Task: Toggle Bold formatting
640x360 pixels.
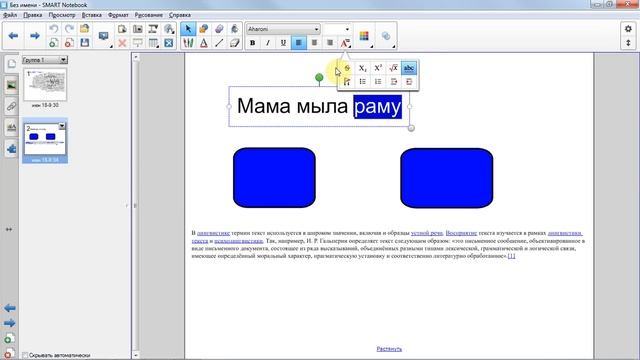Action: [x=253, y=43]
